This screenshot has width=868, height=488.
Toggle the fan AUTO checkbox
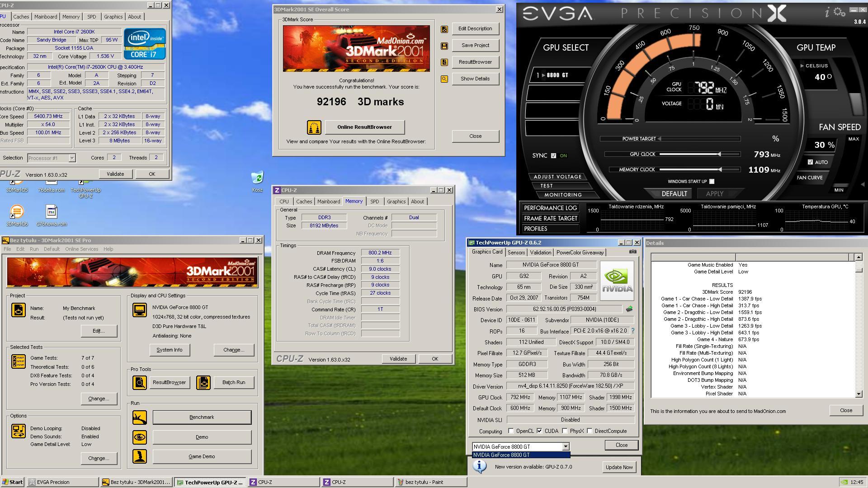pyautogui.click(x=810, y=162)
